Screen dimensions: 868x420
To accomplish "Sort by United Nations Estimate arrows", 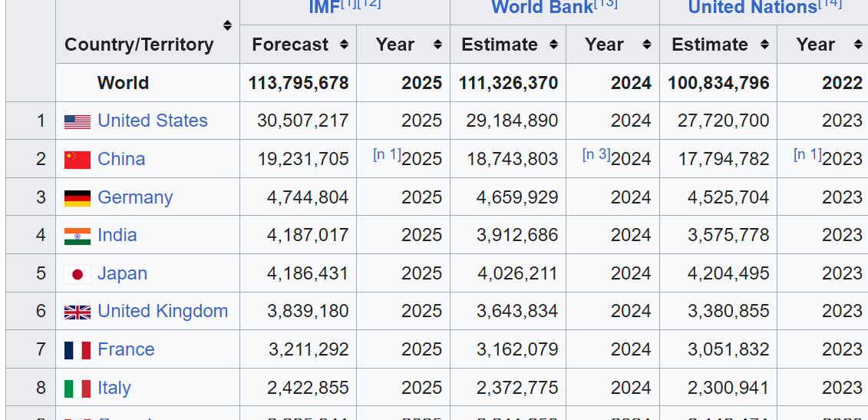I will (x=764, y=45).
